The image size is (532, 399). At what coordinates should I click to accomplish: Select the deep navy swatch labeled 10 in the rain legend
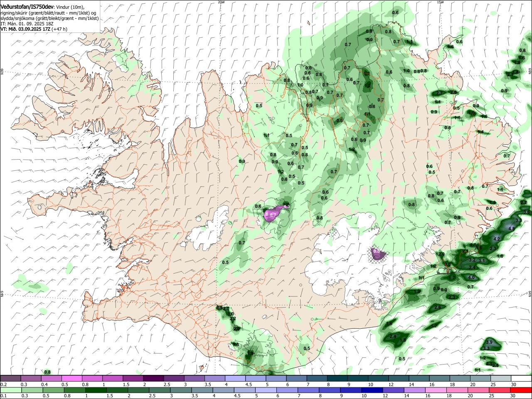pos(372,390)
